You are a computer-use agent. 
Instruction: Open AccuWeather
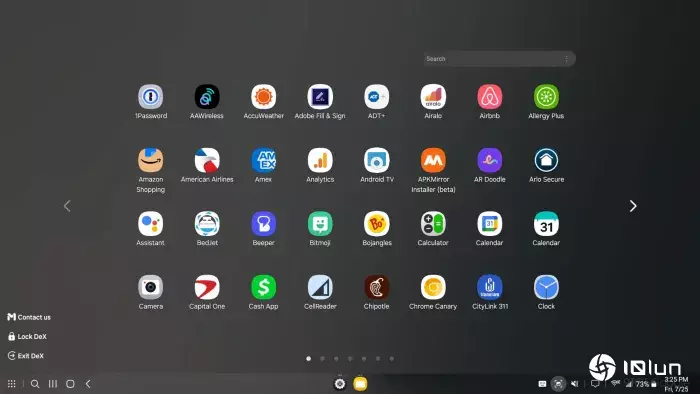click(263, 97)
